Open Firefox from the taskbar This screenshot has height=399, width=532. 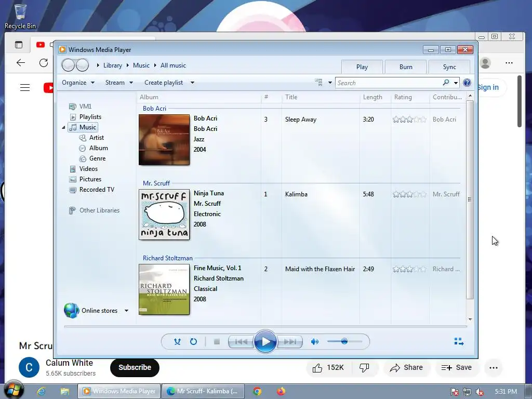(x=281, y=391)
